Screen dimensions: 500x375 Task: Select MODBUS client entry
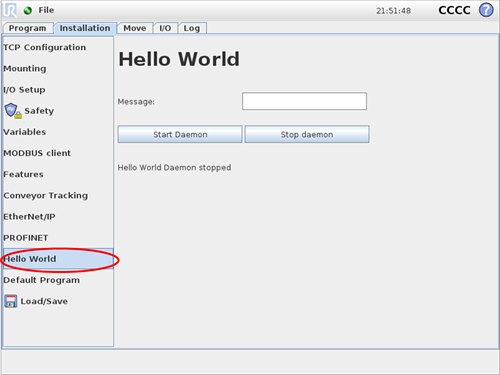coord(58,153)
